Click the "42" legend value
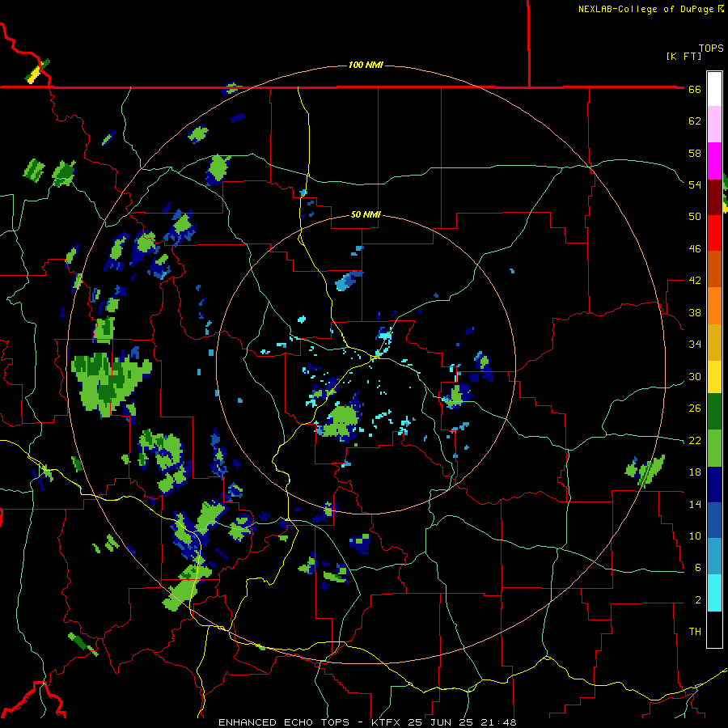The width and height of the screenshot is (728, 728). coord(695,281)
